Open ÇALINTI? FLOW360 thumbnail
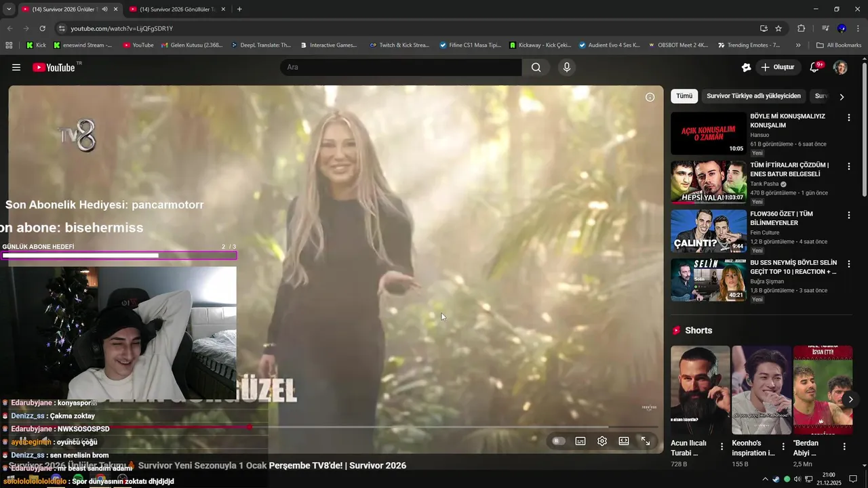This screenshot has width=868, height=488. 708,231
